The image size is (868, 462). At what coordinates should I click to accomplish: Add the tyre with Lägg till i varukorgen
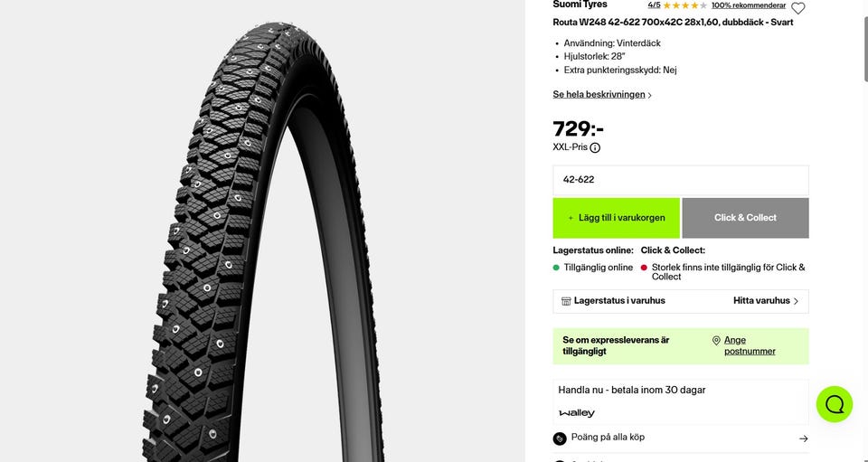(616, 218)
